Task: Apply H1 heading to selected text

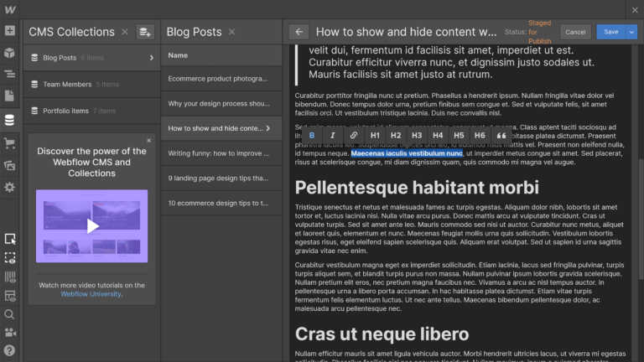Action: tap(376, 135)
